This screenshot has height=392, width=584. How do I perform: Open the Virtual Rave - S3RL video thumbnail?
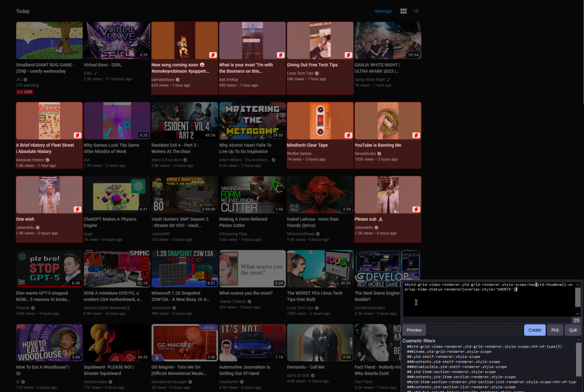coord(117,41)
